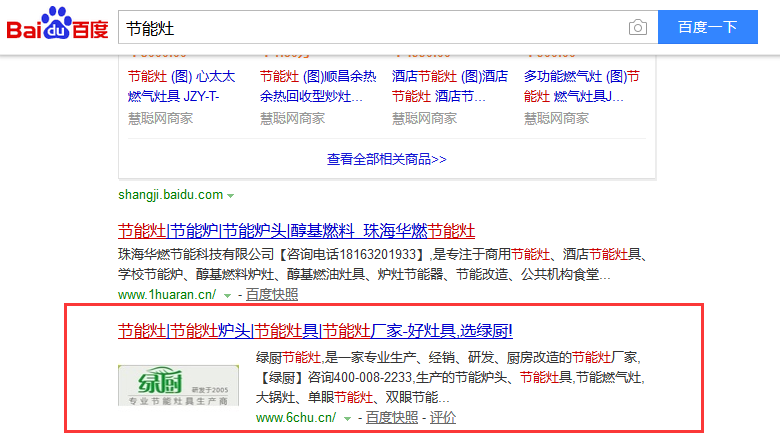Open 百度快照 for 6chu.cn result
Viewport: 780px width, 442px height.
(392, 418)
